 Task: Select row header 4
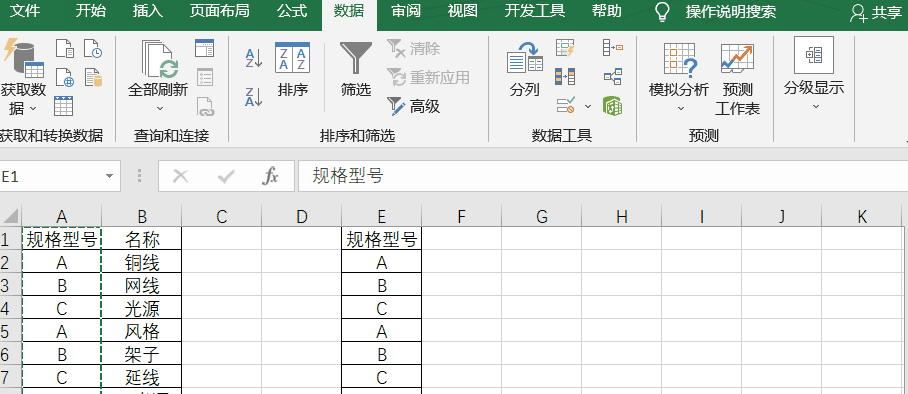click(10, 308)
